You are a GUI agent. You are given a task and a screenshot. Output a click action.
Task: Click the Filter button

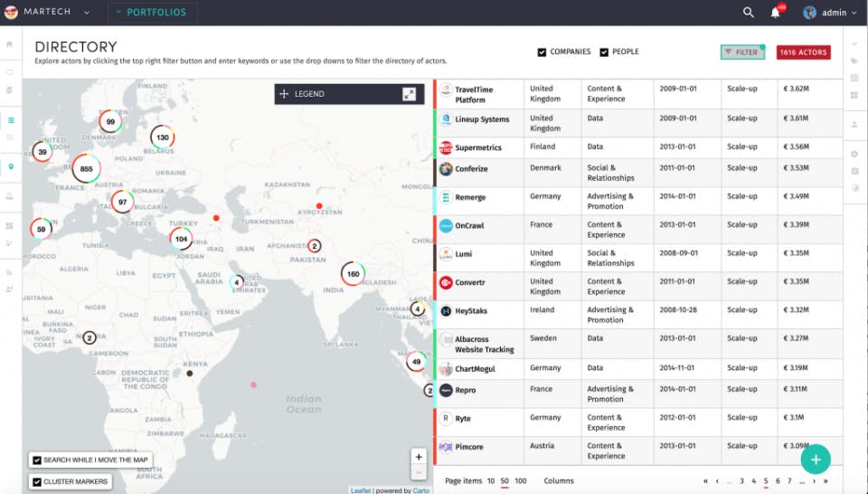[x=742, y=52]
